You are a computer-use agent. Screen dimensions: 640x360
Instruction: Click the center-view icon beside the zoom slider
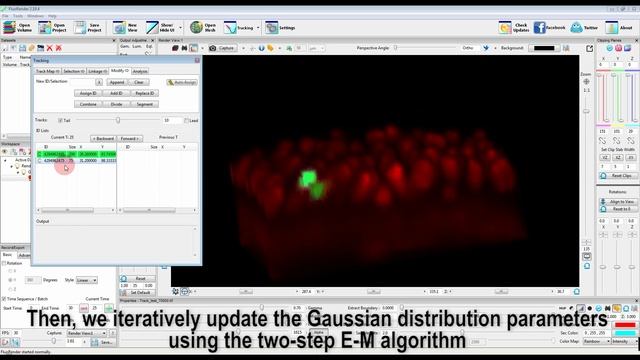587,81
